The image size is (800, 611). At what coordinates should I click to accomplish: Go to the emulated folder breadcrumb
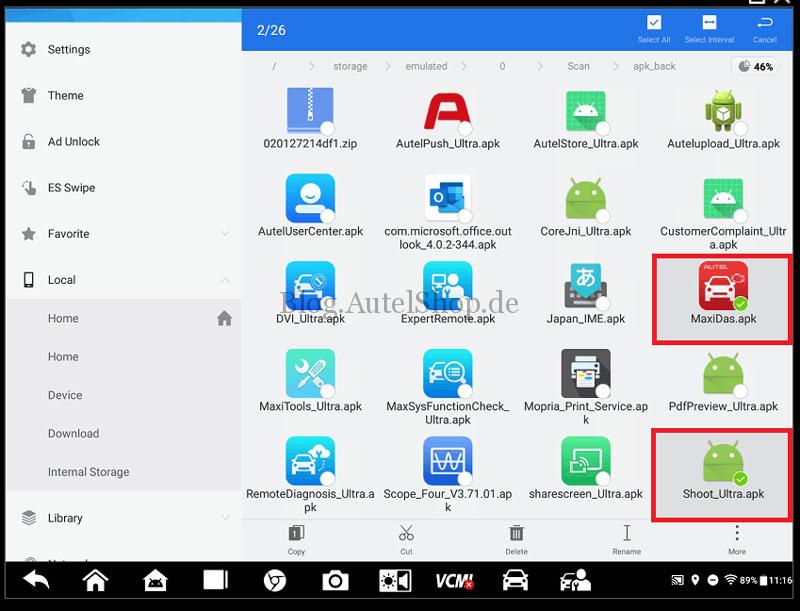pyautogui.click(x=426, y=67)
